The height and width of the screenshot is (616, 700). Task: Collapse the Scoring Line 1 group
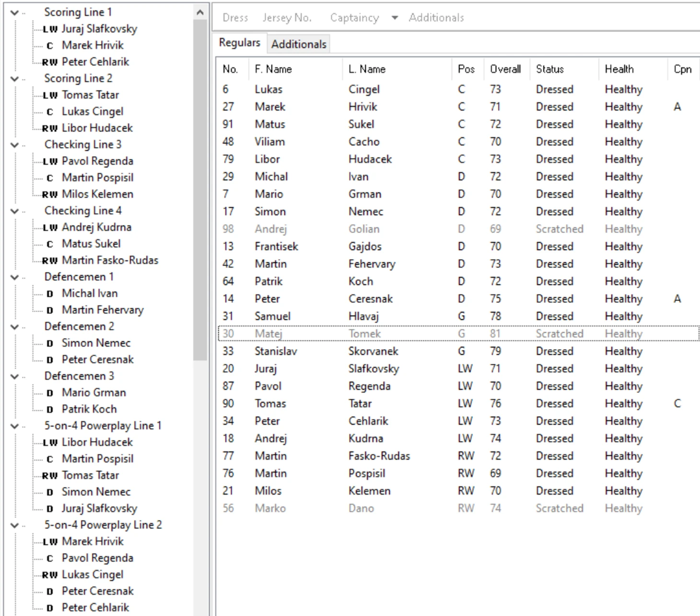[x=15, y=12]
